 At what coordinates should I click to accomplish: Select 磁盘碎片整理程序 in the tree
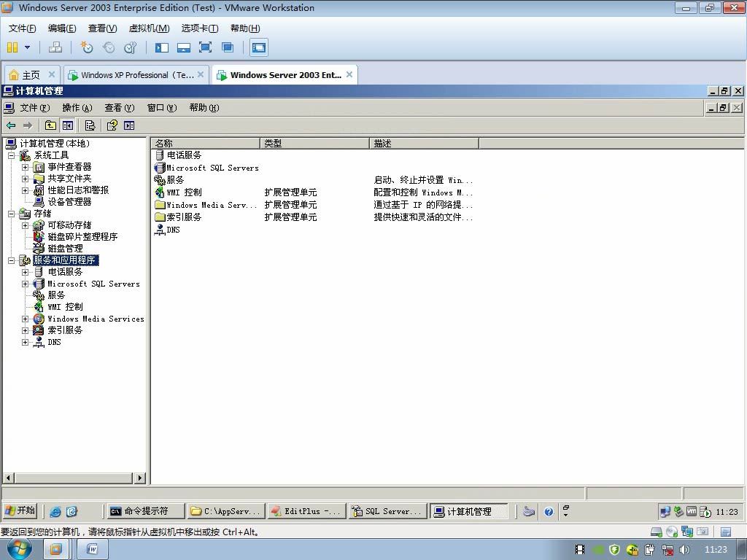coord(82,237)
